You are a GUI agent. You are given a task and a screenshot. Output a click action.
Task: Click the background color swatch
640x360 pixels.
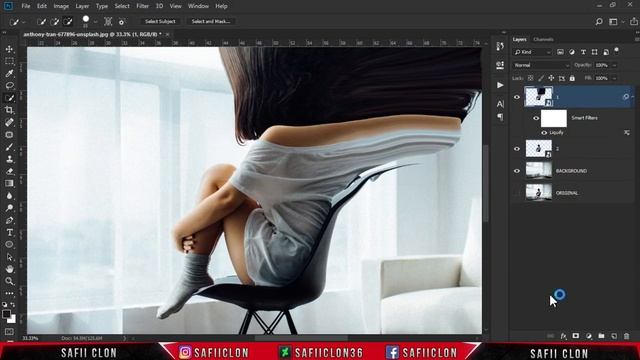coord(12,319)
